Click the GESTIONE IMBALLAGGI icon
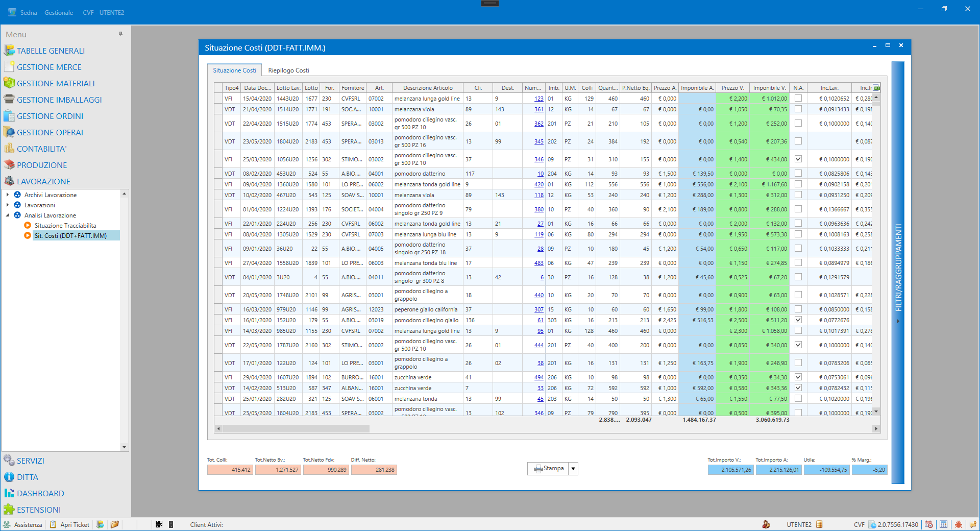Viewport: 980px width, 531px height. click(x=9, y=99)
